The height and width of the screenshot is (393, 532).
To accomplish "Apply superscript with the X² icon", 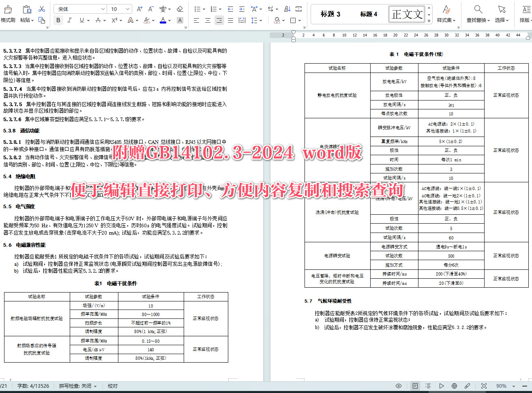I will [114, 20].
